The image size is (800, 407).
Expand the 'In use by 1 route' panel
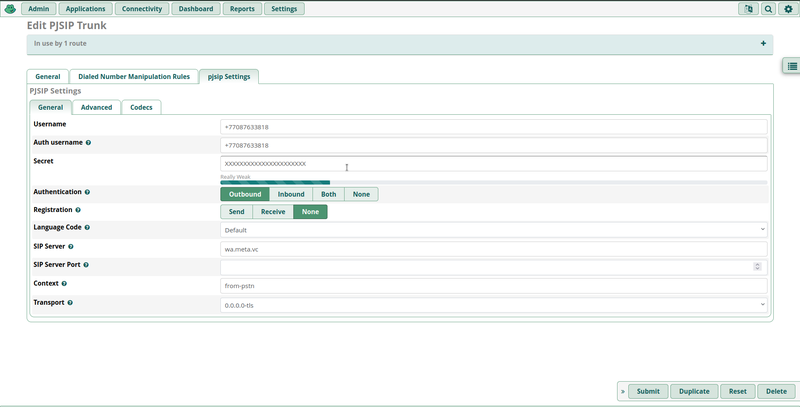click(763, 44)
